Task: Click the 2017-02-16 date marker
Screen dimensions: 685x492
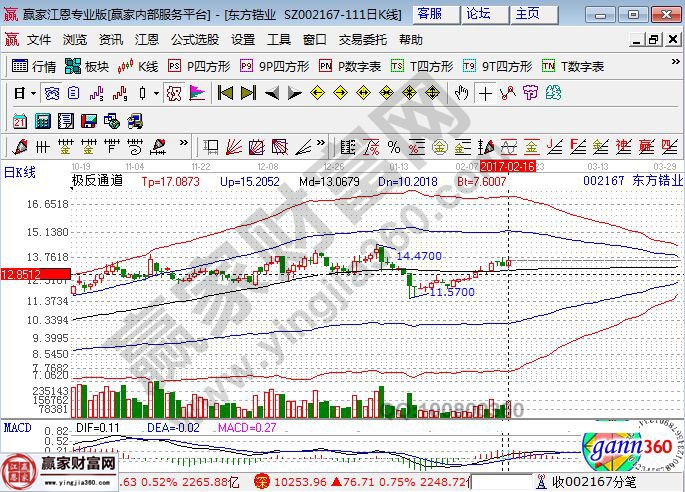Action: 508,165
